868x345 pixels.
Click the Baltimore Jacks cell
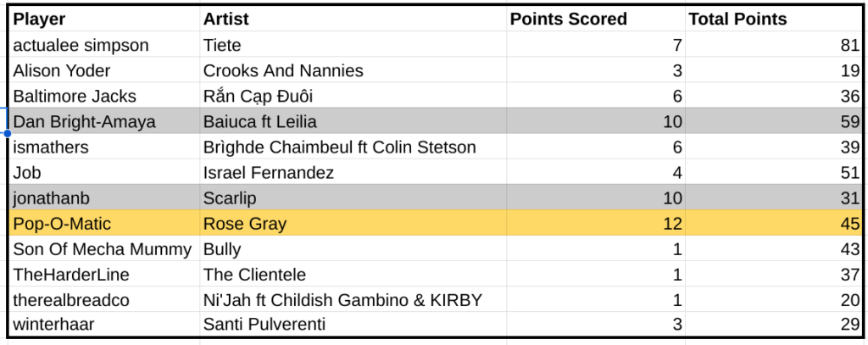coord(75,96)
